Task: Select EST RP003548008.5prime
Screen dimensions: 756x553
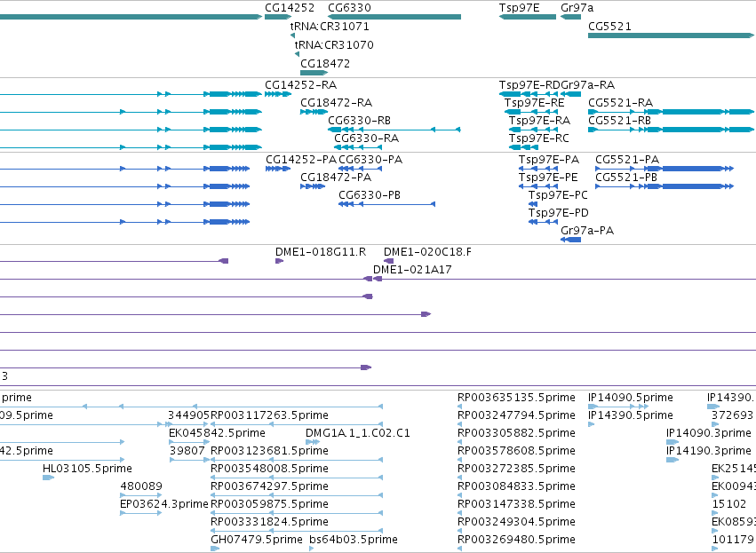Action: click(x=269, y=469)
